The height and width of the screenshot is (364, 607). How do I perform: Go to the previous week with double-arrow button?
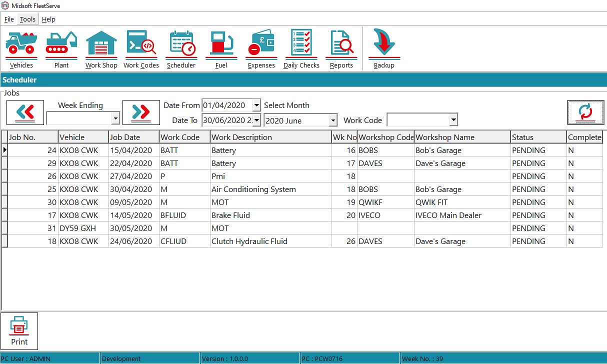(x=25, y=112)
